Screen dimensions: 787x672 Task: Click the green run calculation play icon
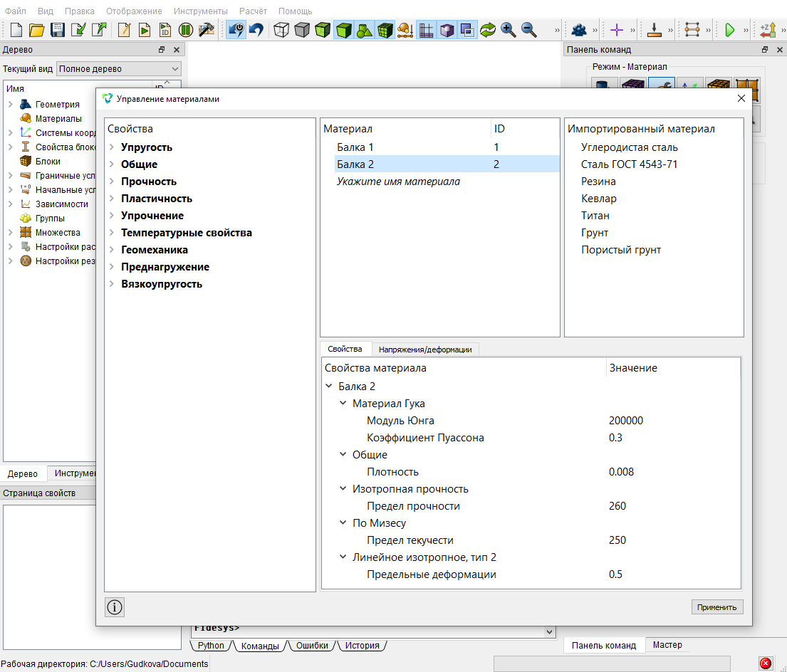pos(730,30)
